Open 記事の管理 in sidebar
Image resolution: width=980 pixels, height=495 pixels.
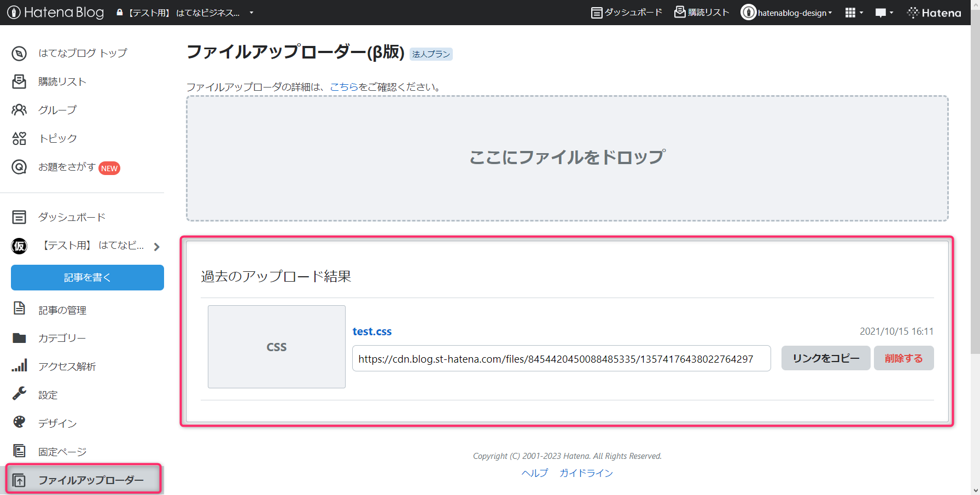click(x=62, y=310)
